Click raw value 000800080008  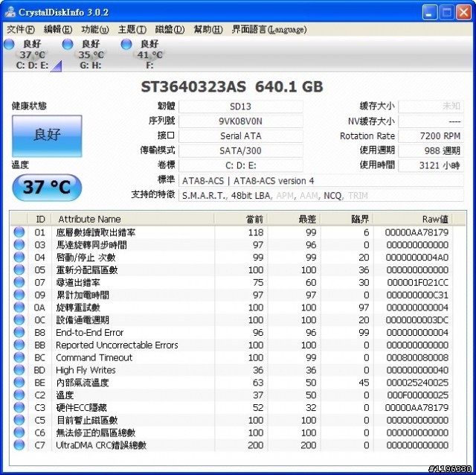417,357
